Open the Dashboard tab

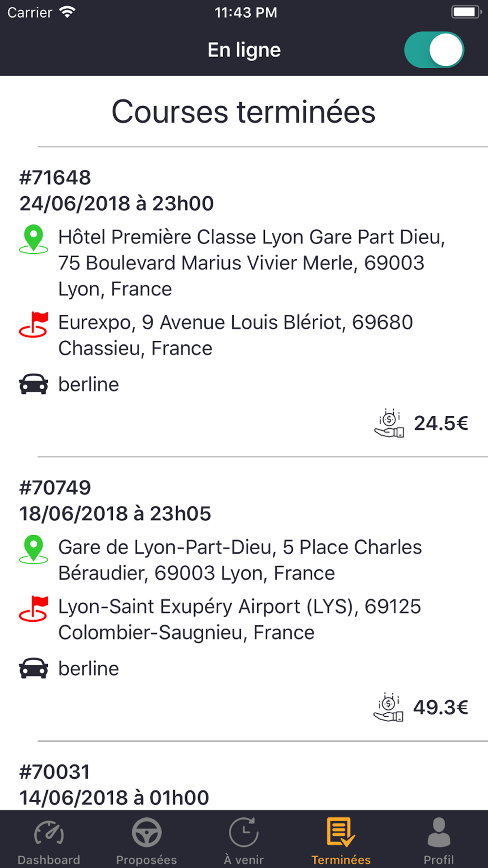pos(49,840)
